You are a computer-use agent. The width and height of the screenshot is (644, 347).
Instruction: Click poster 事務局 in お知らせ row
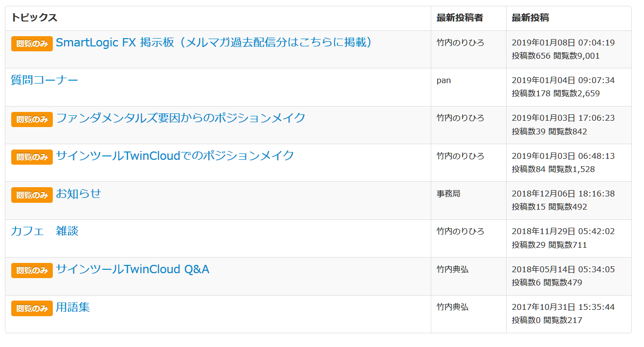pyautogui.click(x=448, y=194)
